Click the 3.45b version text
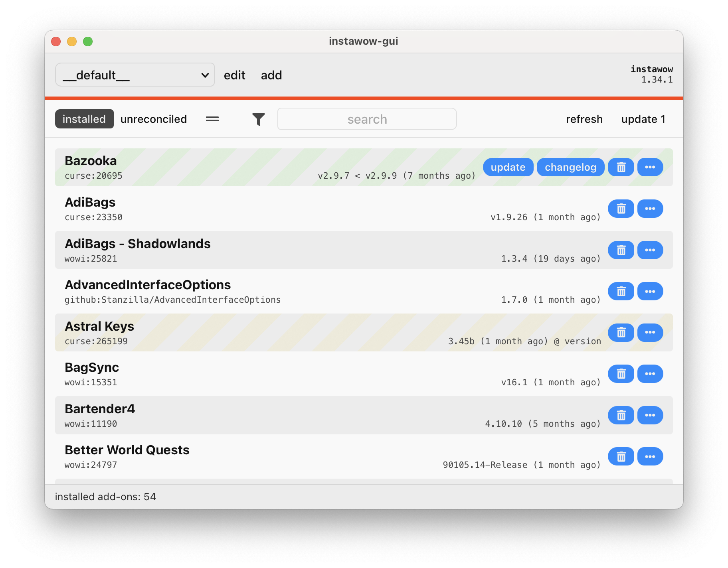The width and height of the screenshot is (728, 568). (461, 341)
